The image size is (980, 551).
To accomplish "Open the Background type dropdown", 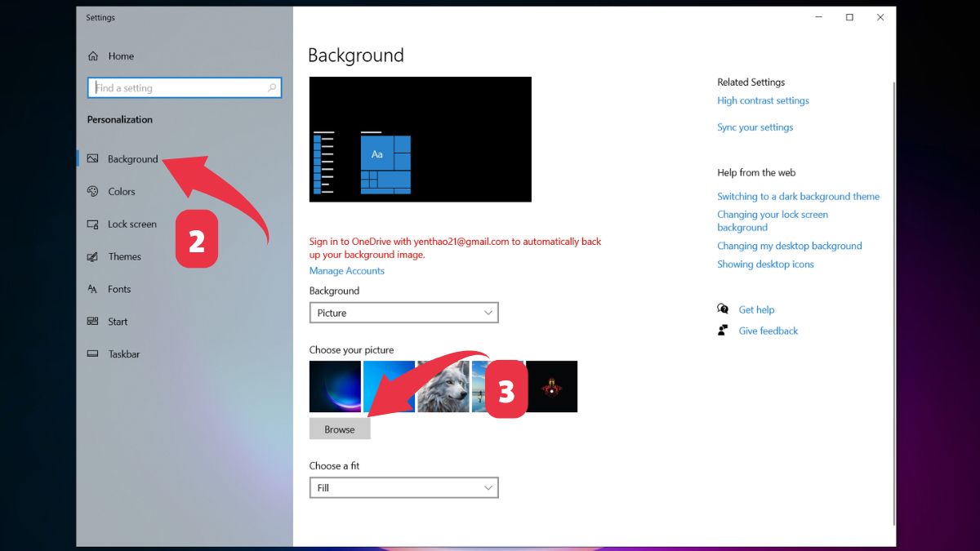I will [403, 312].
